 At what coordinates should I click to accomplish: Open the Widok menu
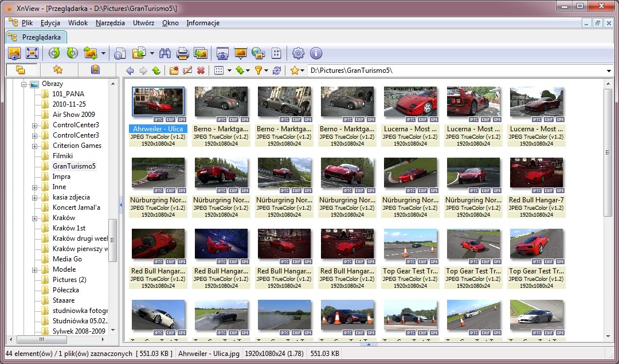pos(78,23)
